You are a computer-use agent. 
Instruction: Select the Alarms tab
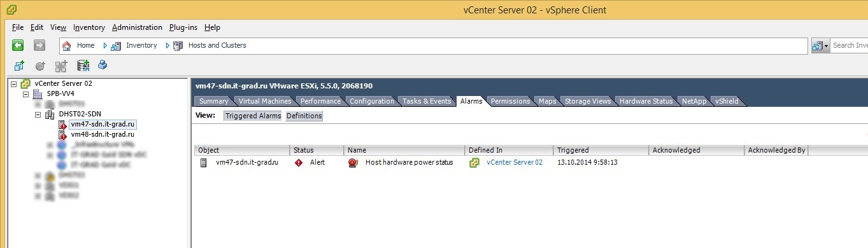click(x=471, y=101)
